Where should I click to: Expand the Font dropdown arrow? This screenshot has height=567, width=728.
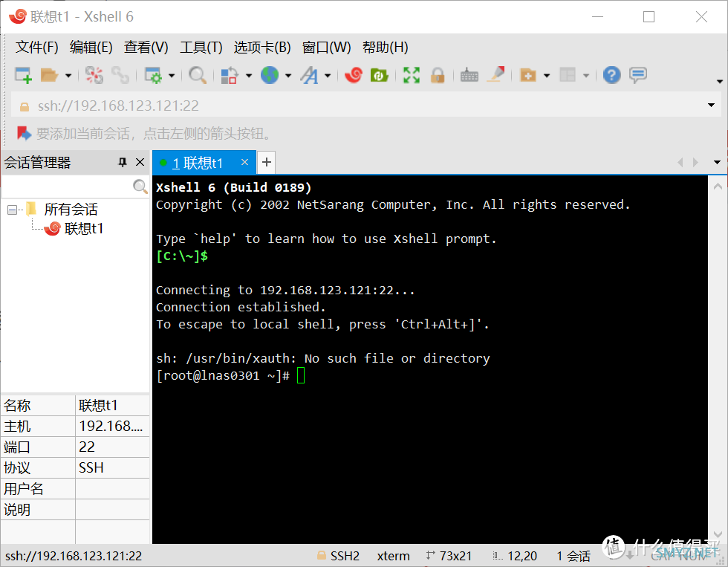(328, 75)
